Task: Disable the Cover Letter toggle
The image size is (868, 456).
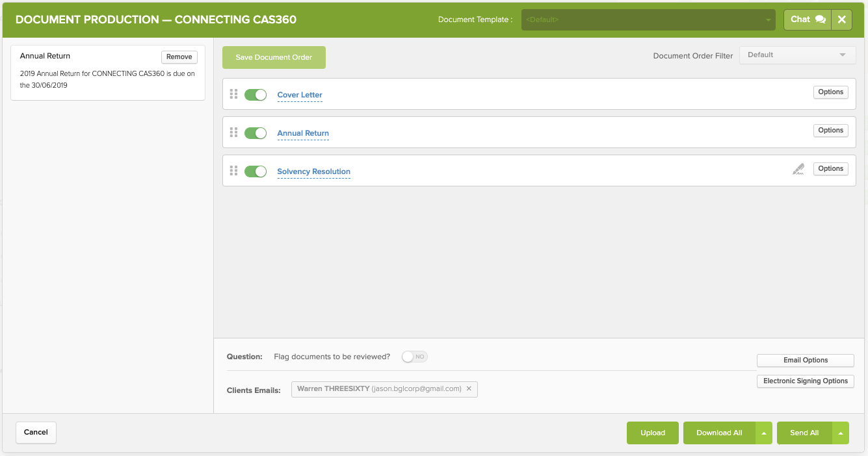Action: pyautogui.click(x=256, y=95)
